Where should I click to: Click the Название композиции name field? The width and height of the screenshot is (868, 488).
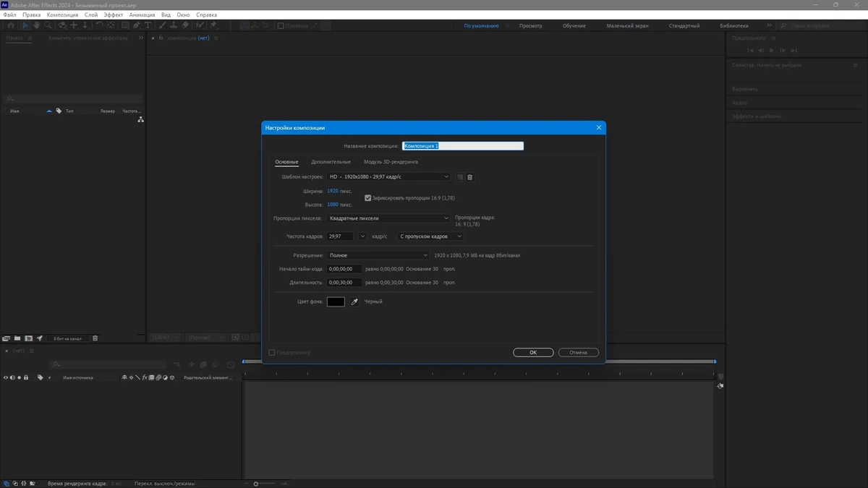(x=463, y=146)
